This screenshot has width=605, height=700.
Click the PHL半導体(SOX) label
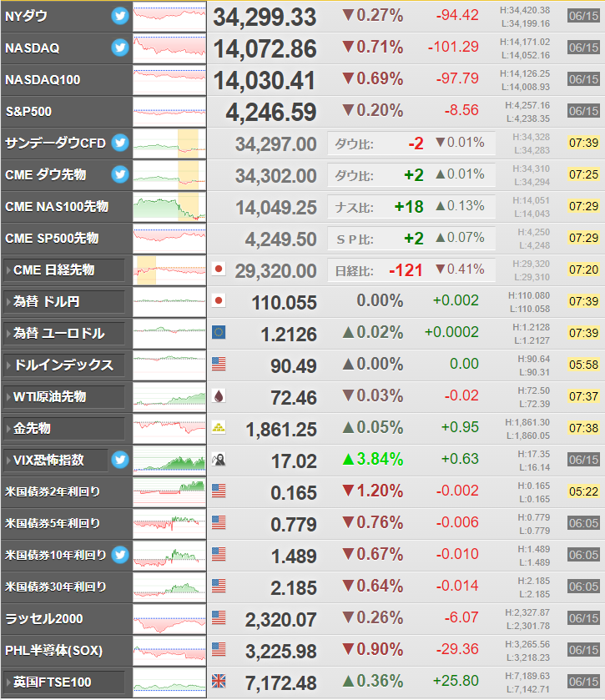pos(54,651)
